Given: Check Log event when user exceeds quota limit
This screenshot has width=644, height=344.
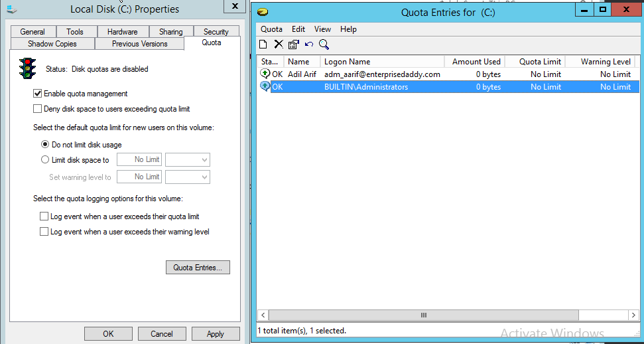Looking at the screenshot, I should (x=44, y=216).
